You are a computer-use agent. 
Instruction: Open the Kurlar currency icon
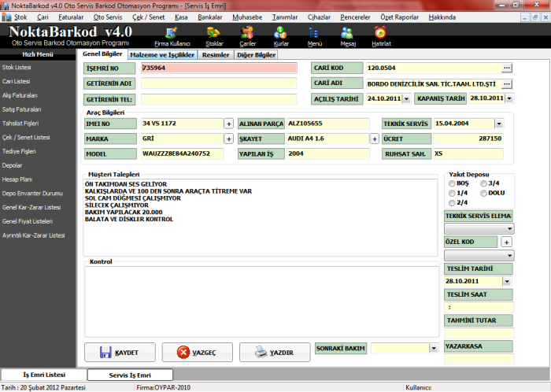[281, 37]
